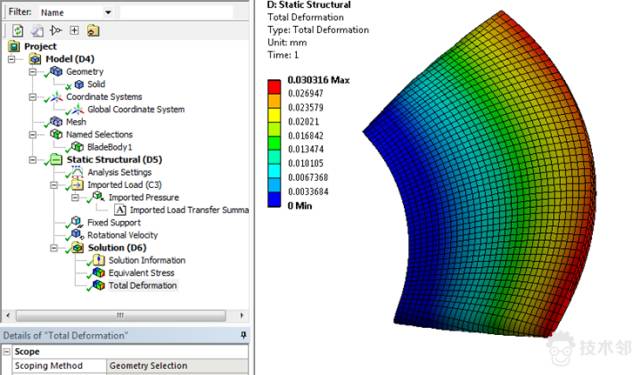Pin the Details panel with pushpin icon
The height and width of the screenshot is (375, 640).
[x=243, y=335]
